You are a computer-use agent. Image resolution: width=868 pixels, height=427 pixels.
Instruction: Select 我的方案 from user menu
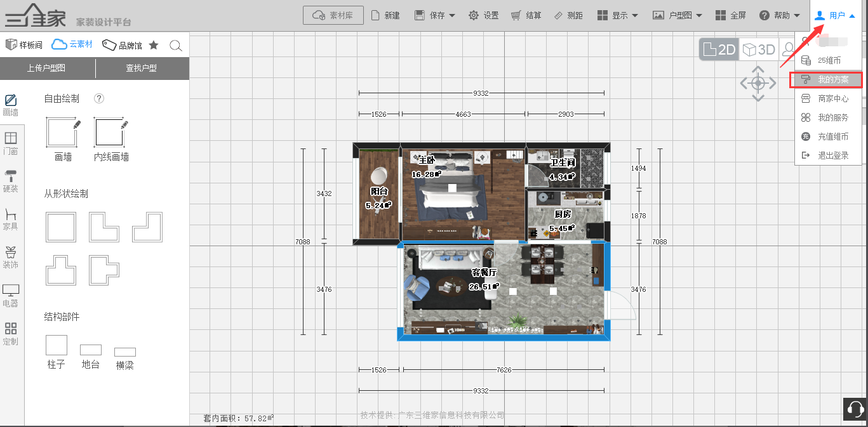pos(832,80)
